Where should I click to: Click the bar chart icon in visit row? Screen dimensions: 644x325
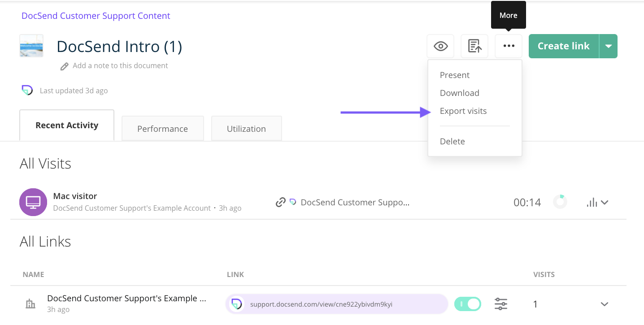coord(592,202)
